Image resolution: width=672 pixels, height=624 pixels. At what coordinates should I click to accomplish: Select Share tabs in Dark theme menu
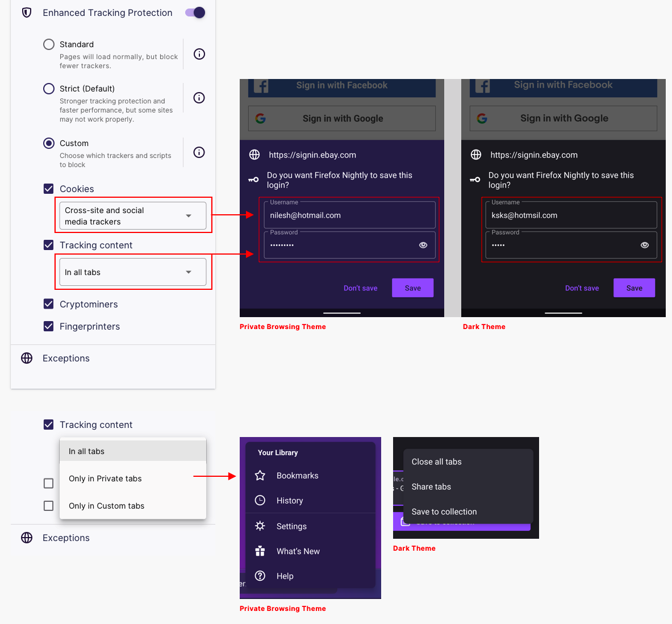pyautogui.click(x=469, y=487)
